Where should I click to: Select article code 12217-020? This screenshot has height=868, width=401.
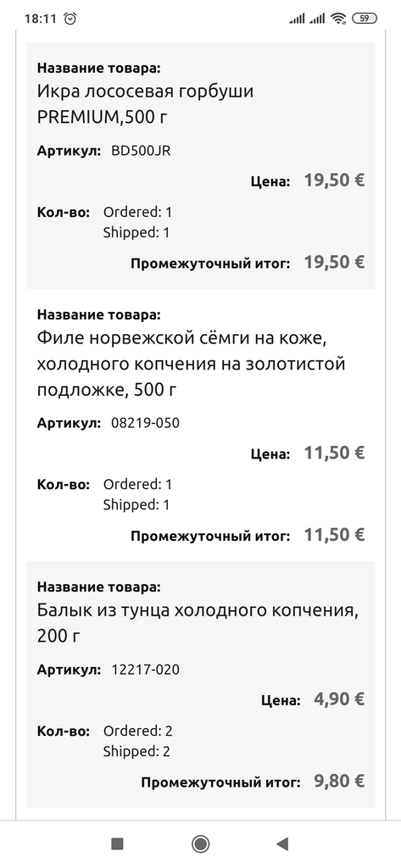[145, 670]
